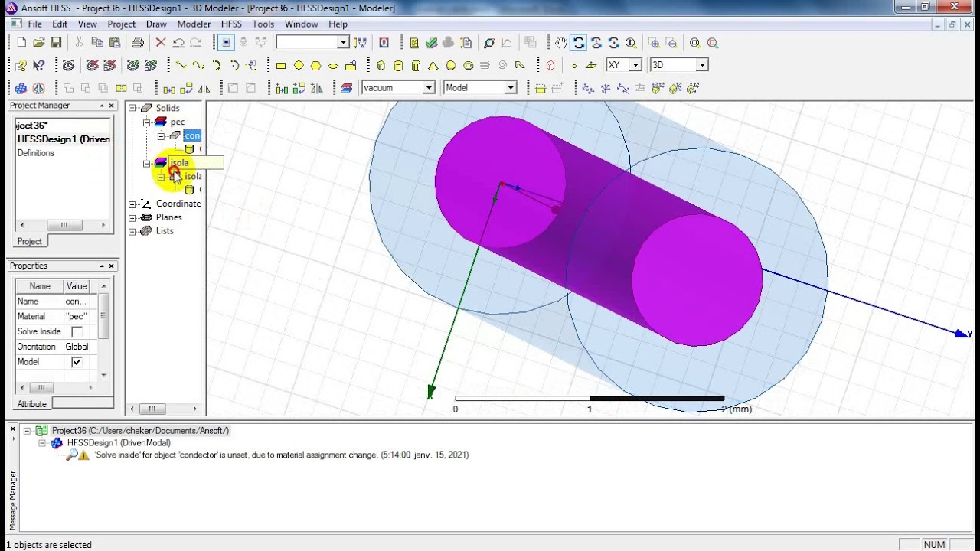Image resolution: width=980 pixels, height=551 pixels.
Task: Click the Cut scissors icon
Action: click(79, 43)
